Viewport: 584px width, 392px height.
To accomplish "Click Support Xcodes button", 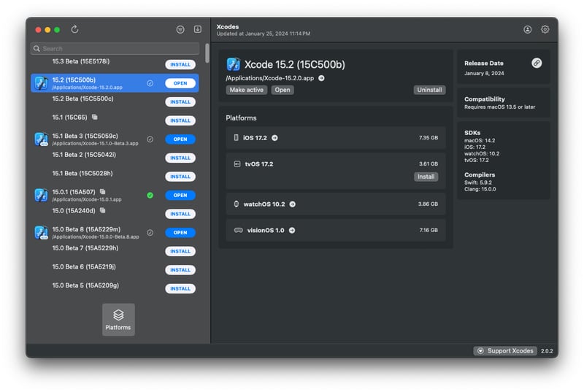I will 505,350.
